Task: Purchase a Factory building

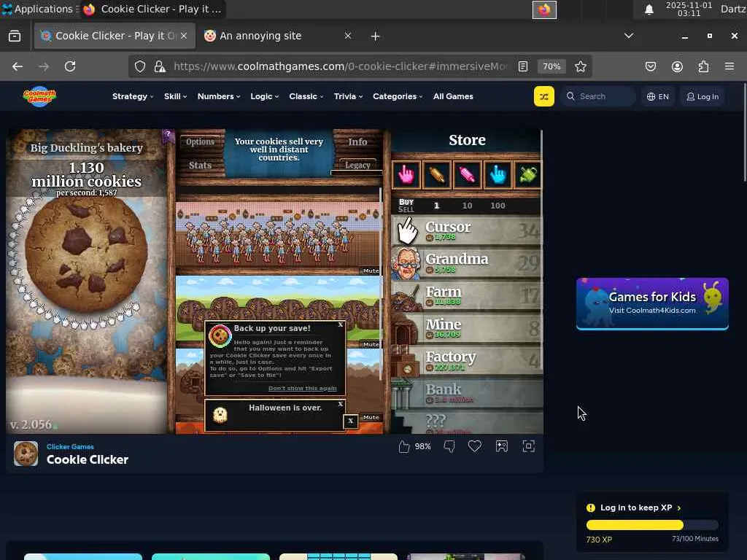Action: pyautogui.click(x=466, y=360)
